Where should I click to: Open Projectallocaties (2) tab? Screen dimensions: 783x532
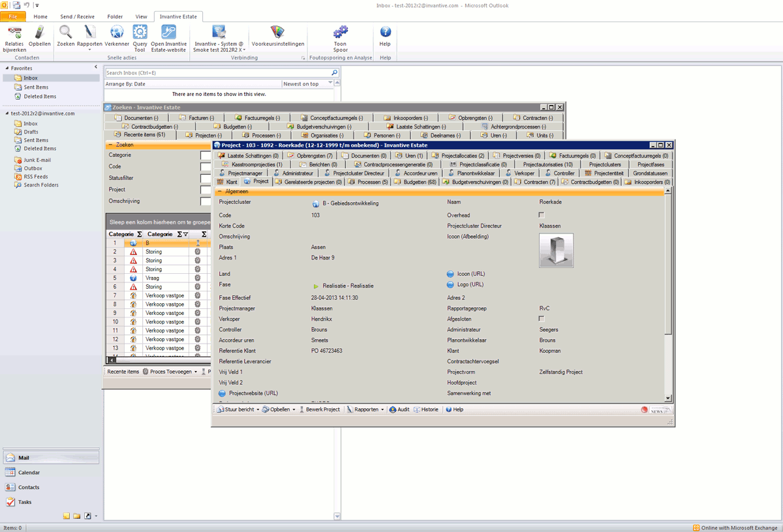tap(459, 156)
